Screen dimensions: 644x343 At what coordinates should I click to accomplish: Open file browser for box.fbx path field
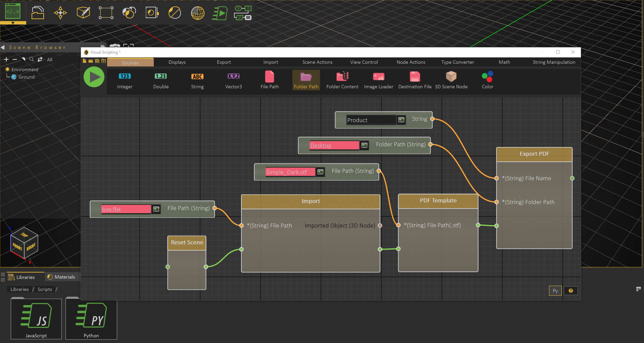156,209
